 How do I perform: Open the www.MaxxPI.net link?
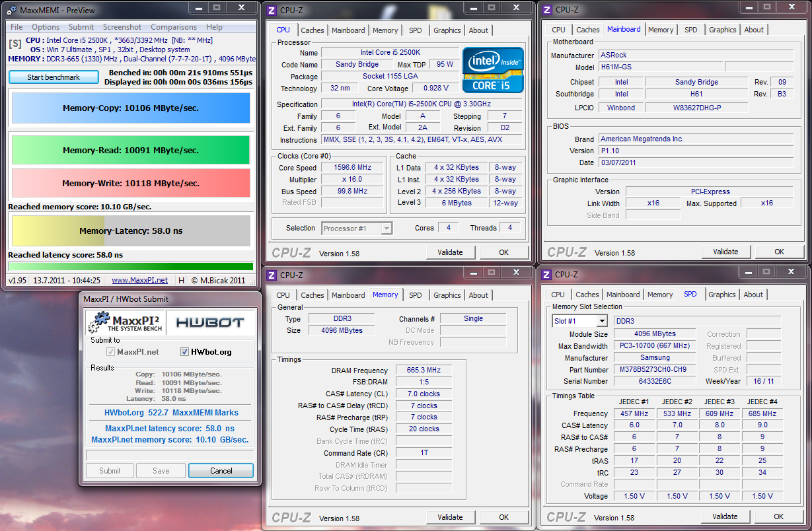pyautogui.click(x=139, y=280)
